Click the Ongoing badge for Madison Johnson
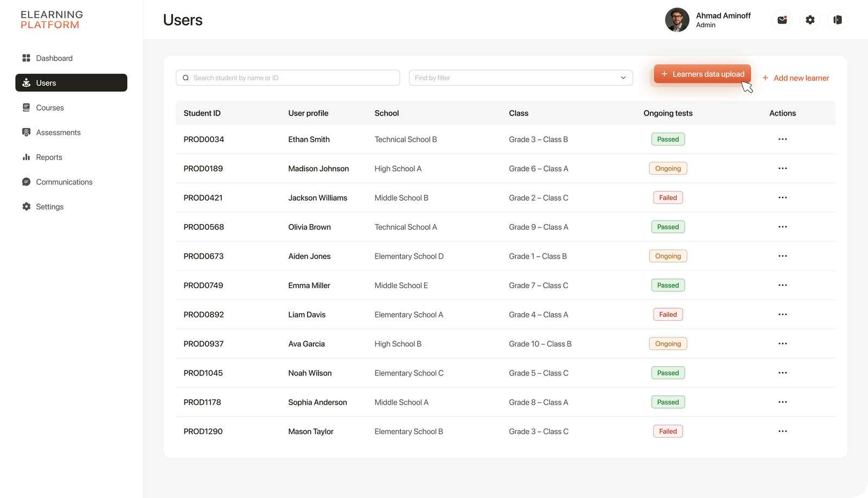 (x=668, y=169)
